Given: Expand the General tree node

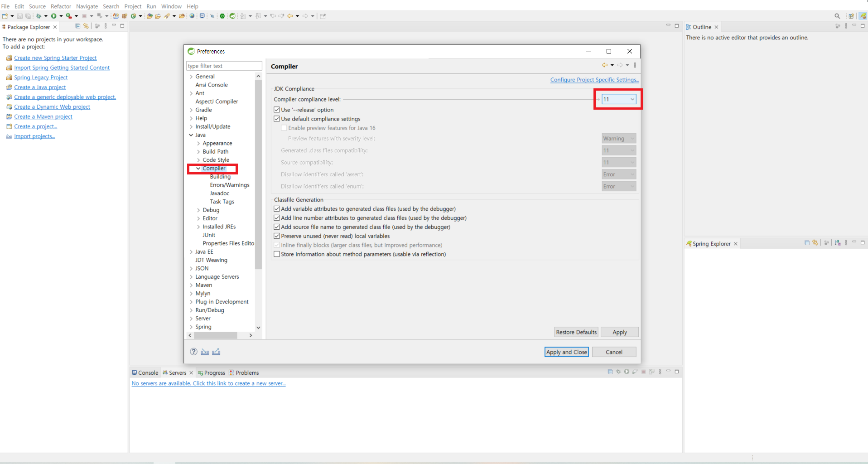Looking at the screenshot, I should click(191, 77).
